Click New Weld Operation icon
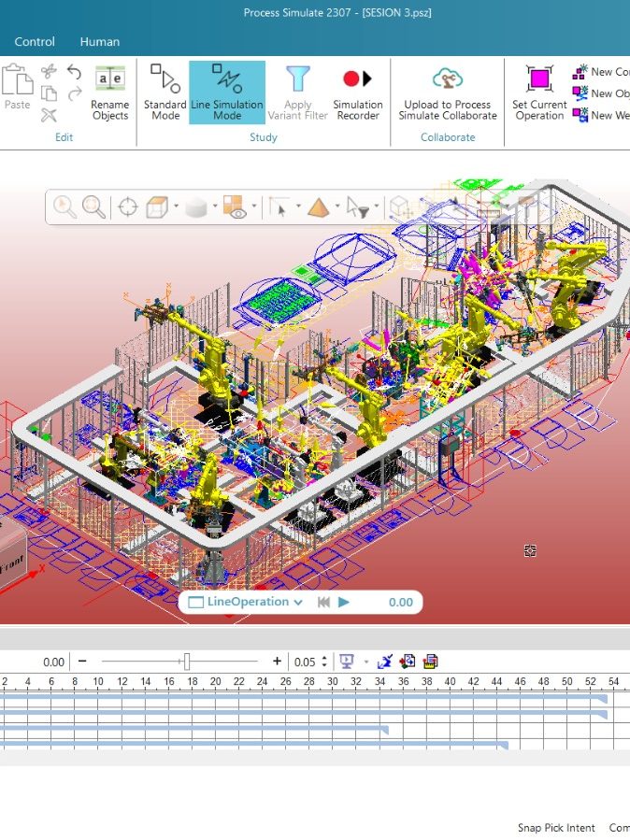Image resolution: width=630 pixels, height=840 pixels. (x=580, y=115)
